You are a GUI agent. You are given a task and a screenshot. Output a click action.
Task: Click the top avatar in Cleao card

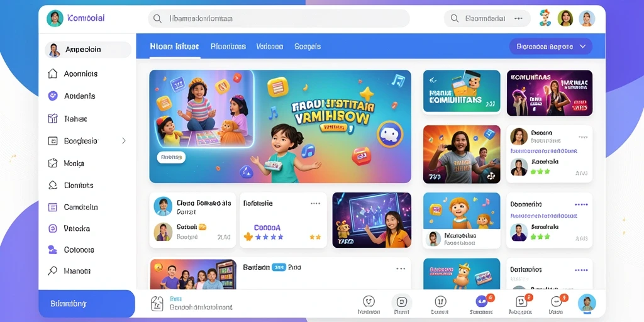point(163,206)
